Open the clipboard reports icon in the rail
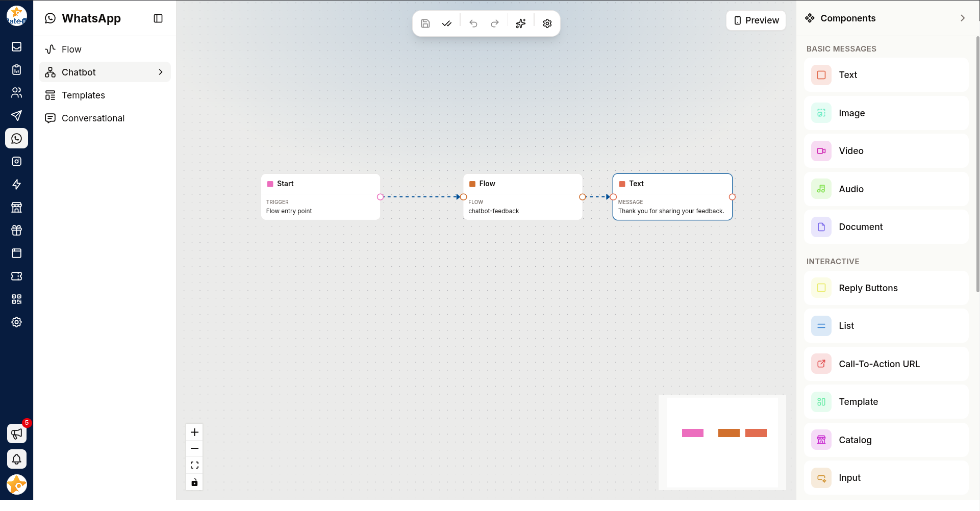980x511 pixels. (x=17, y=70)
